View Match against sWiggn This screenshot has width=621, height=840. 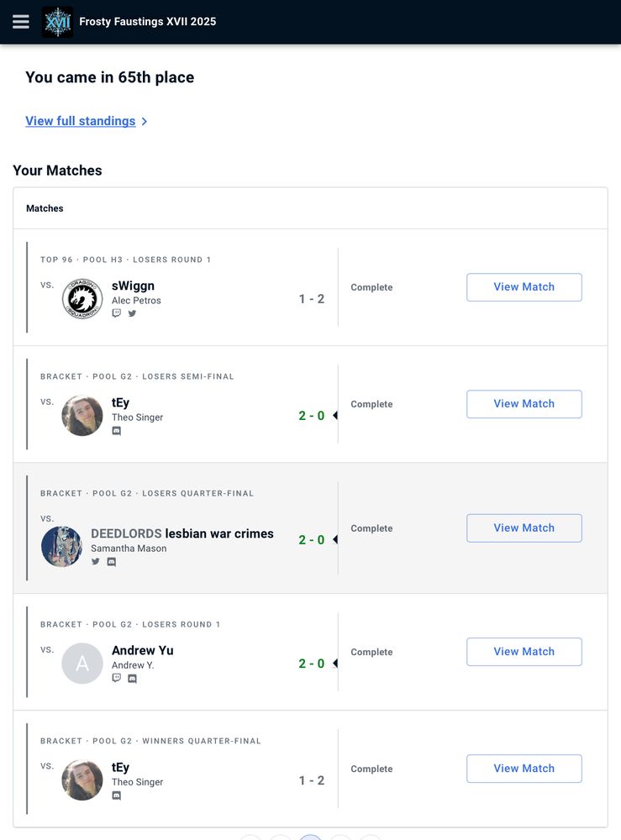tap(524, 287)
